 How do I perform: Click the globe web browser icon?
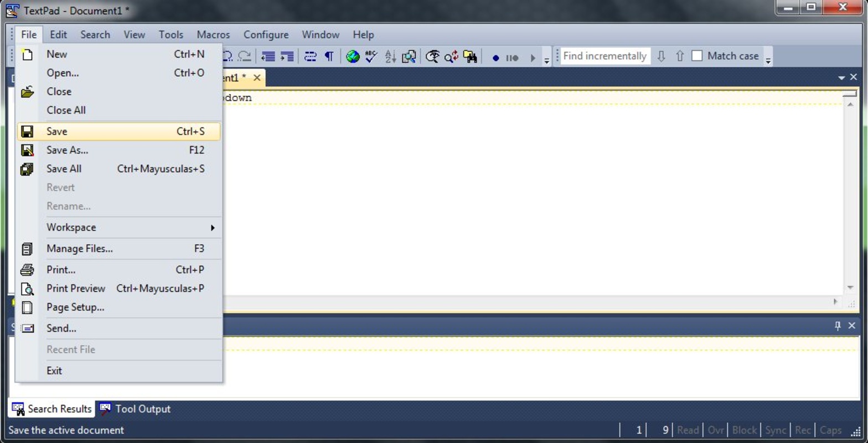(353, 56)
